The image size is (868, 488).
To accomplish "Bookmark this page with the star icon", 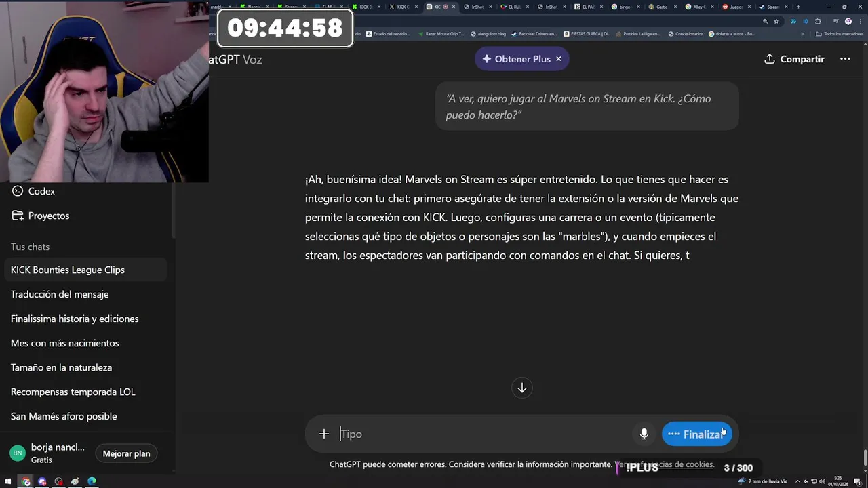I will tap(776, 21).
